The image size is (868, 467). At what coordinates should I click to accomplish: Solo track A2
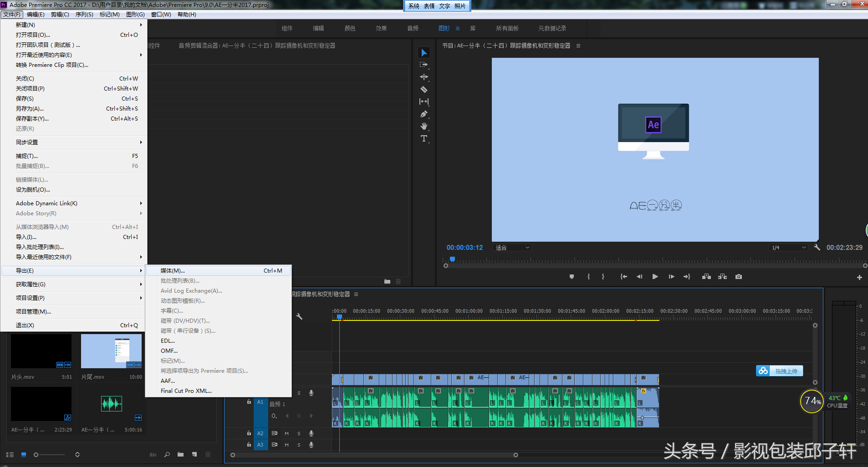(x=299, y=433)
